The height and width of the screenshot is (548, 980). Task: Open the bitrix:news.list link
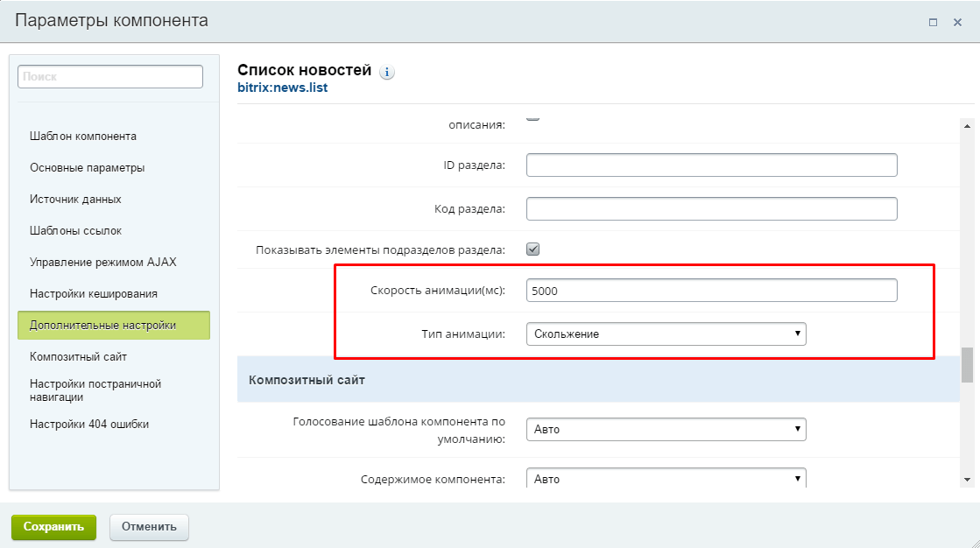[x=283, y=88]
